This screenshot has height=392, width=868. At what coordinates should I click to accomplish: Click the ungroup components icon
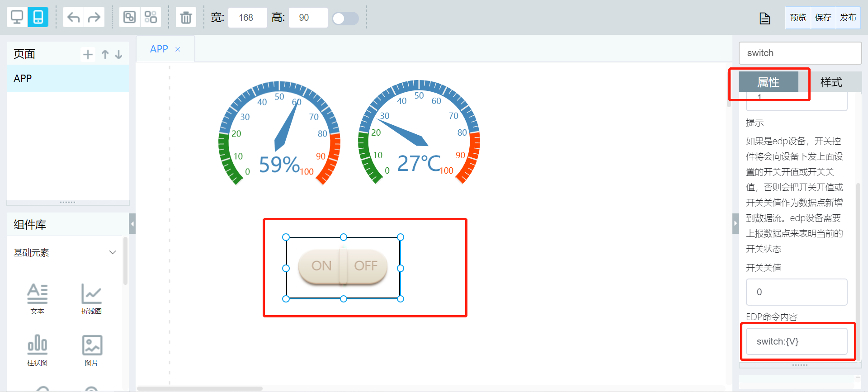pos(151,18)
